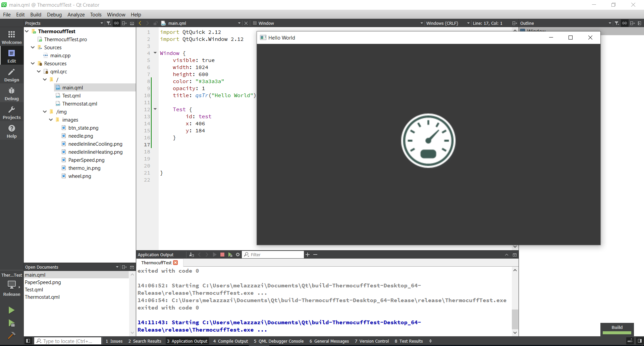Collapse the qml.qrc node

[39, 71]
